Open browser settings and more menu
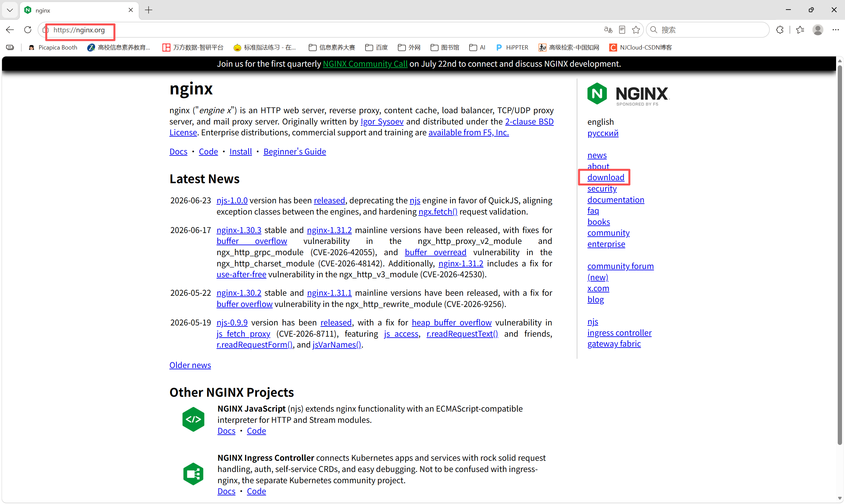This screenshot has height=504, width=845. [835, 30]
